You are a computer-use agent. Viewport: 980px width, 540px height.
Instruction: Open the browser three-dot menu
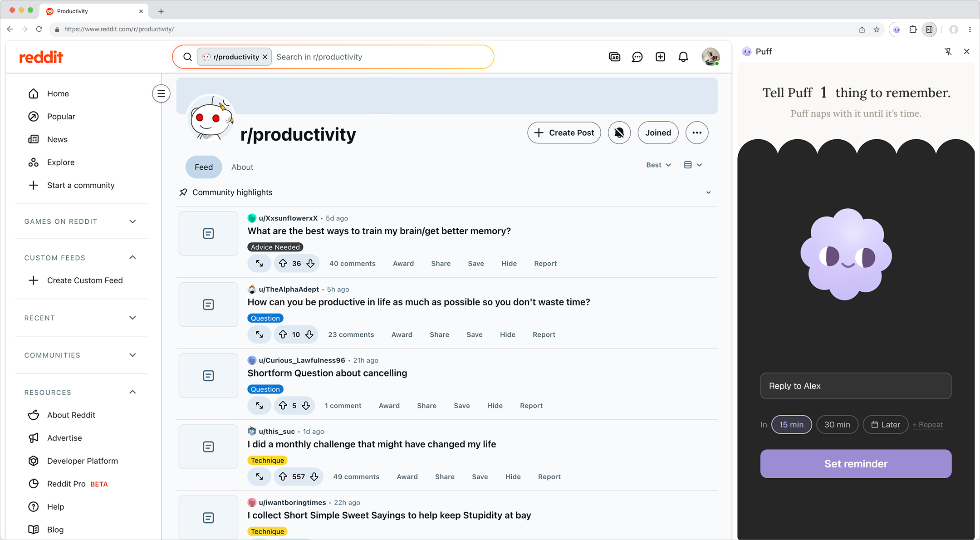[x=970, y=29]
